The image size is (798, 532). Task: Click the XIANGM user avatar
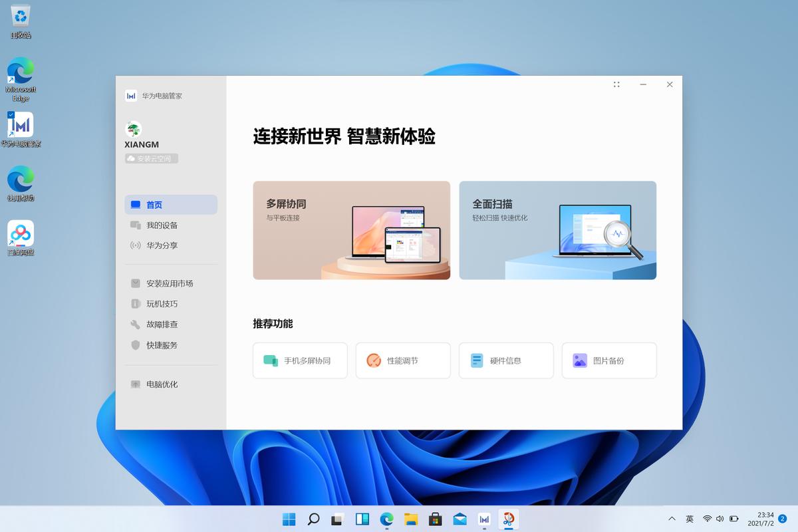coord(132,128)
